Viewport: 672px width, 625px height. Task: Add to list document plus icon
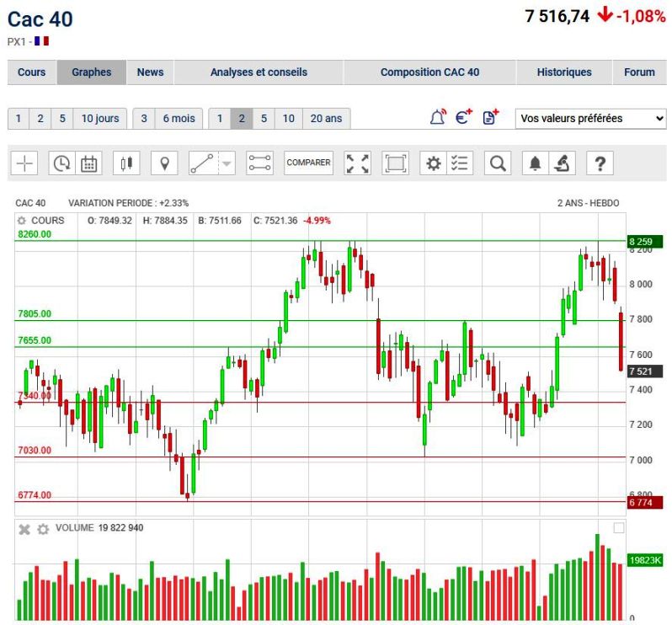click(491, 117)
